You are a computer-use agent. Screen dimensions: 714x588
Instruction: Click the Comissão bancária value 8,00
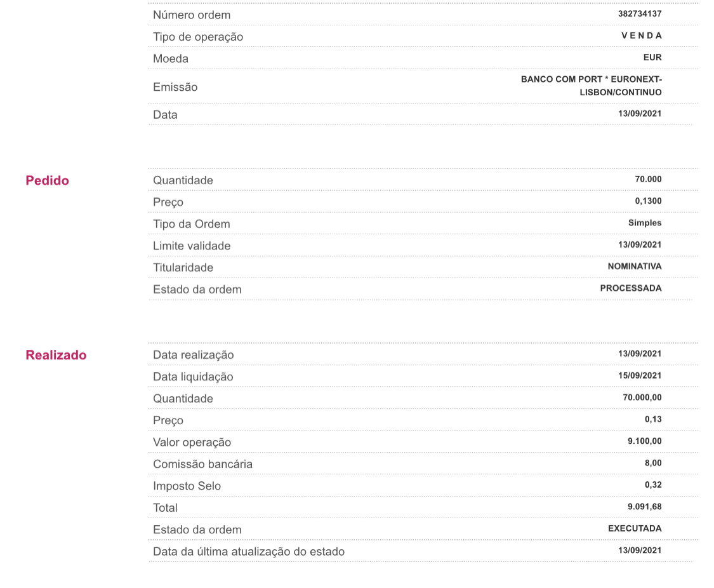click(x=653, y=463)
